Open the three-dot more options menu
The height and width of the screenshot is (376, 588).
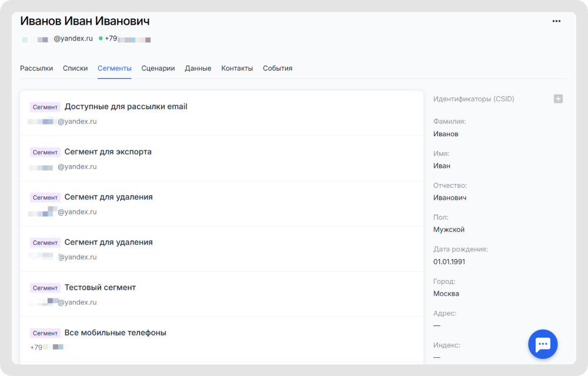click(556, 21)
